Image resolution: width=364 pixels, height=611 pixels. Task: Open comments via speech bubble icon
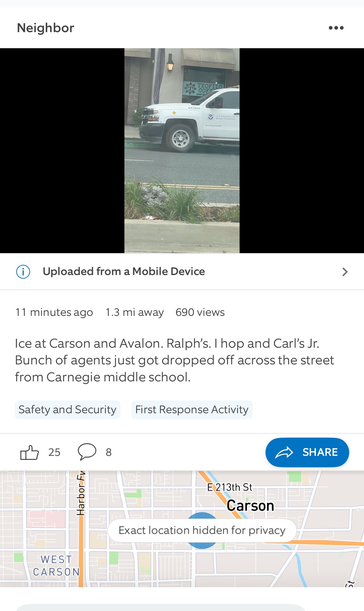87,452
